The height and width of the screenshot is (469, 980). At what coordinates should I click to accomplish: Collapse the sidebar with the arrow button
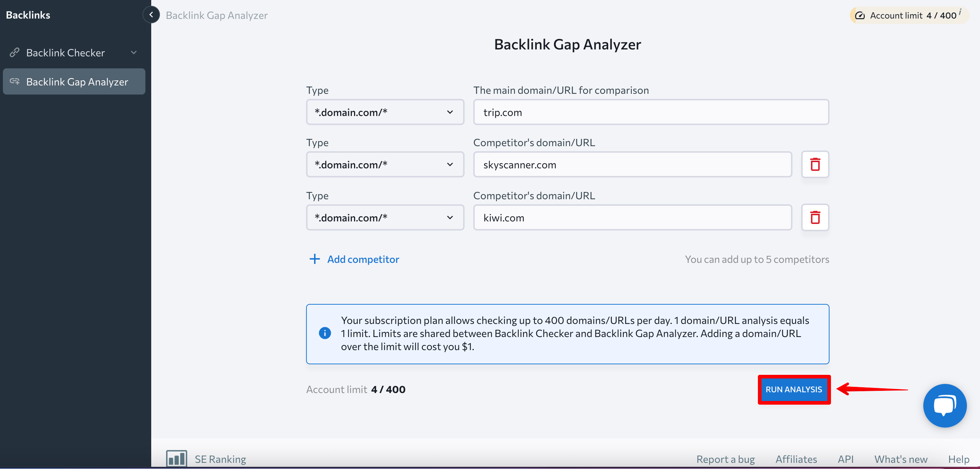151,15
